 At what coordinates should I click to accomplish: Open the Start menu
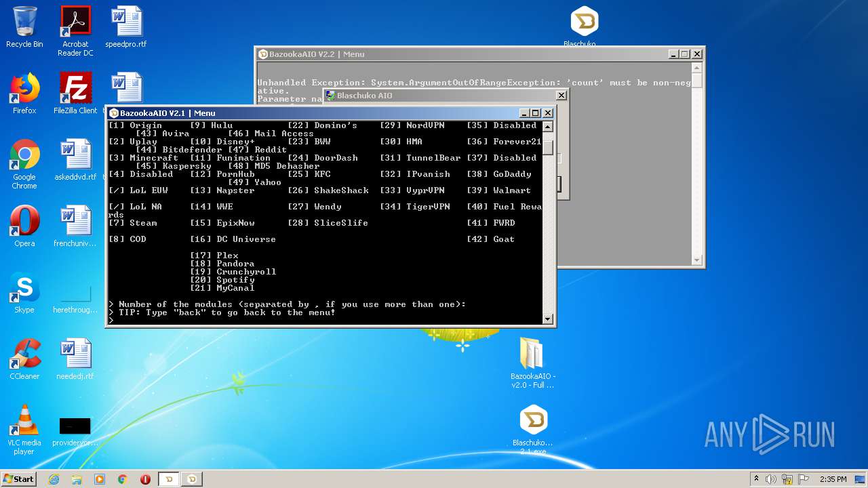19,479
